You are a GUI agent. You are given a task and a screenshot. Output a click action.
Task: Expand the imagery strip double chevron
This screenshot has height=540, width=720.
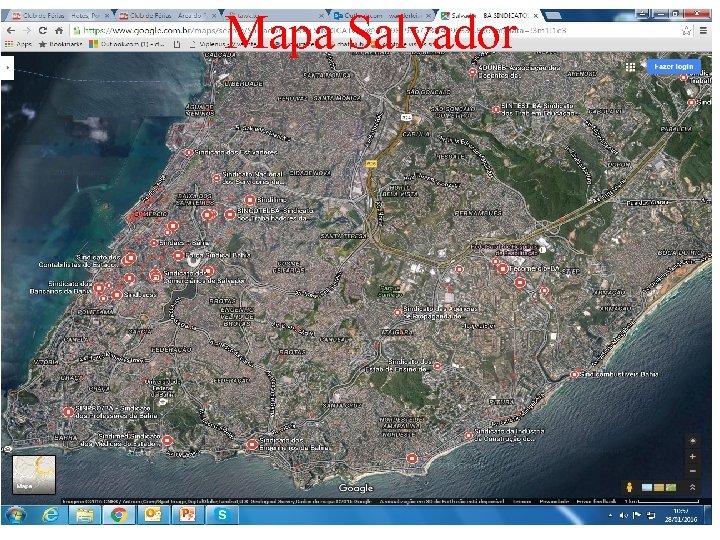click(x=692, y=487)
